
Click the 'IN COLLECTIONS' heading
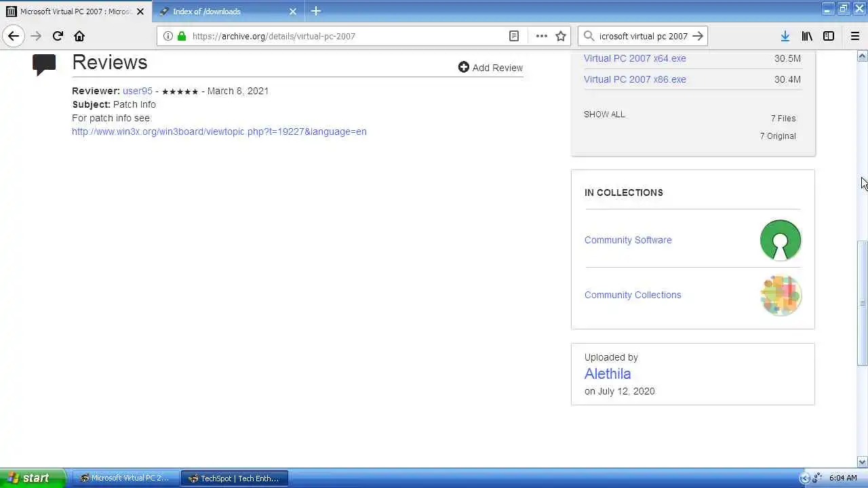pos(624,192)
